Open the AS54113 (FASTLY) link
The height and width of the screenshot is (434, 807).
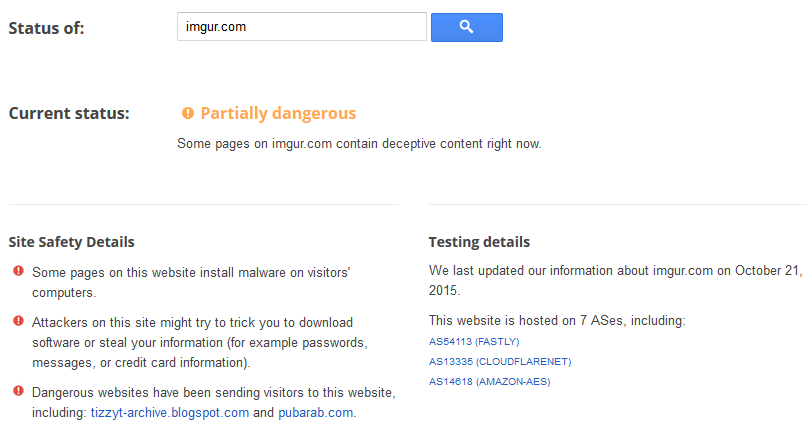click(476, 342)
